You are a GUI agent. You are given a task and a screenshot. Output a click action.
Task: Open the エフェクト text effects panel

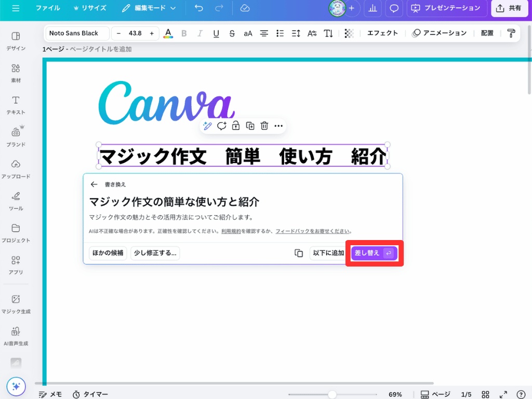click(x=382, y=33)
